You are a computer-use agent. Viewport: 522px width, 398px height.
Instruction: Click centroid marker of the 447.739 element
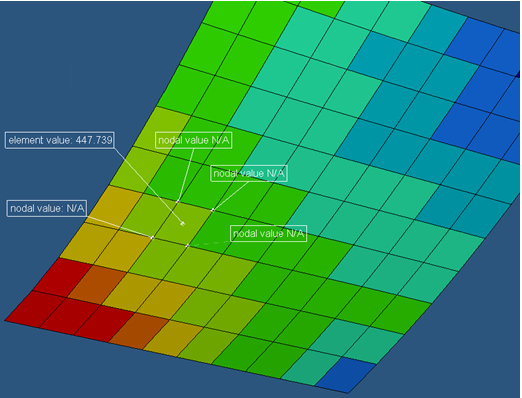click(182, 224)
